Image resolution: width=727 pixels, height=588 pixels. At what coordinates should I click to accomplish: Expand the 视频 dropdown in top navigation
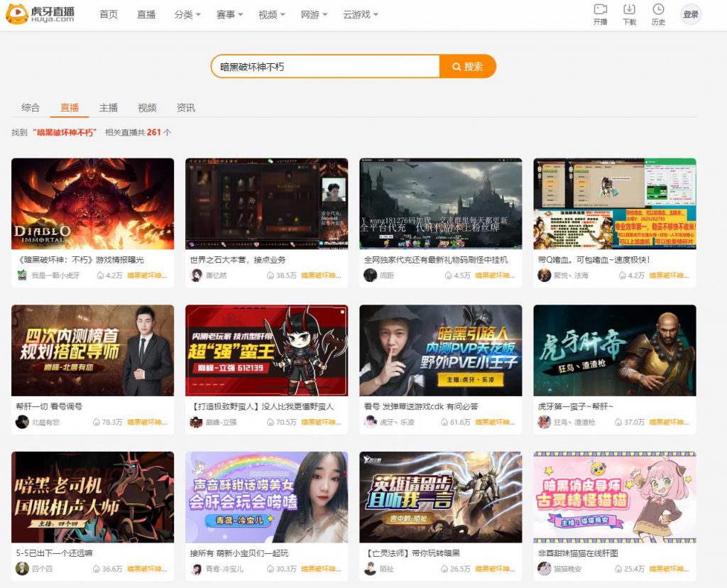(272, 15)
